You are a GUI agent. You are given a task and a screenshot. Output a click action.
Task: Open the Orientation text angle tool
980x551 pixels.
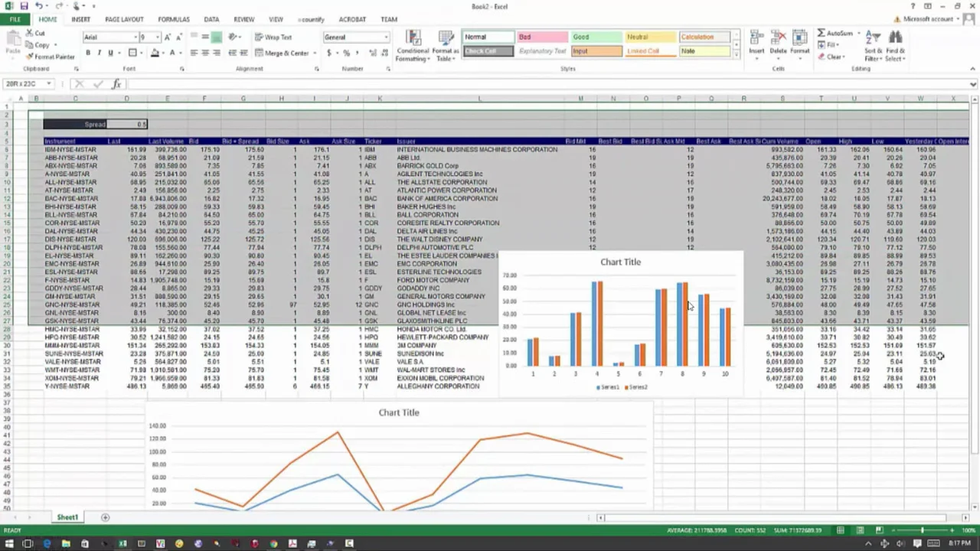pos(234,37)
